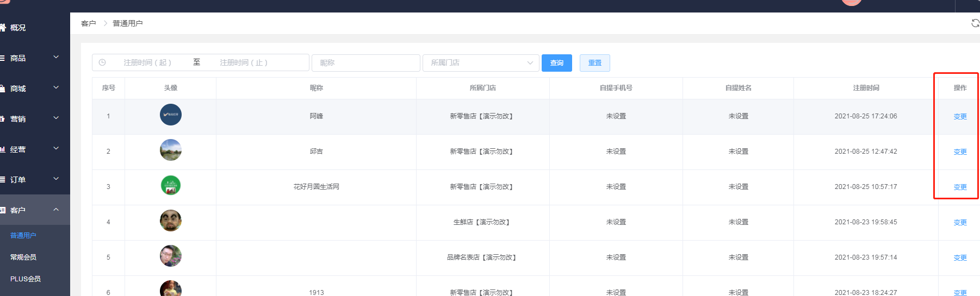Open 花好月圆生活网's avatar thumbnail

point(171,185)
